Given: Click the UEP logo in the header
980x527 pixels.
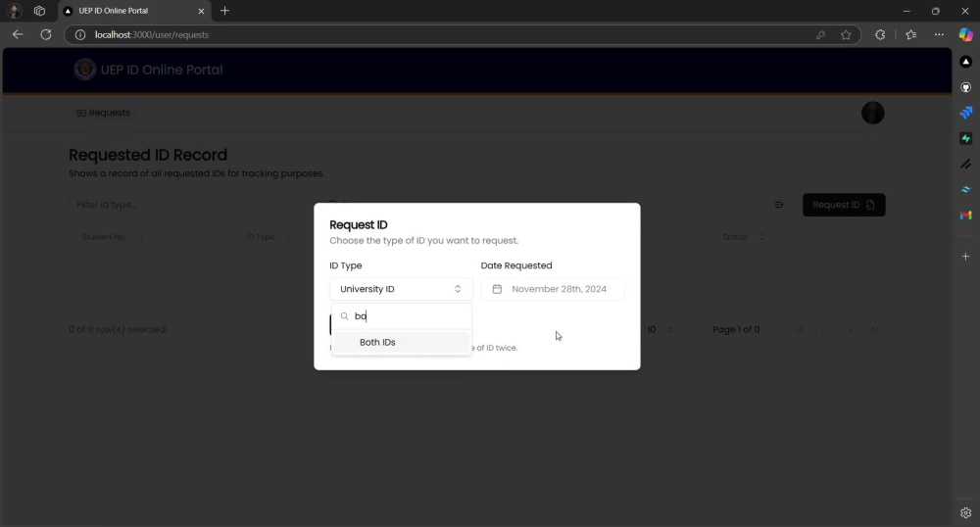Looking at the screenshot, I should pyautogui.click(x=85, y=70).
